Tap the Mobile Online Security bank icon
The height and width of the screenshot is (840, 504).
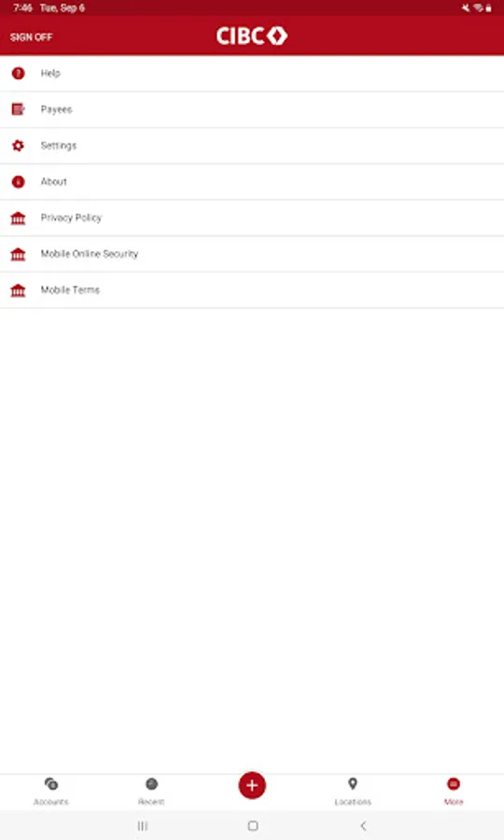point(19,254)
